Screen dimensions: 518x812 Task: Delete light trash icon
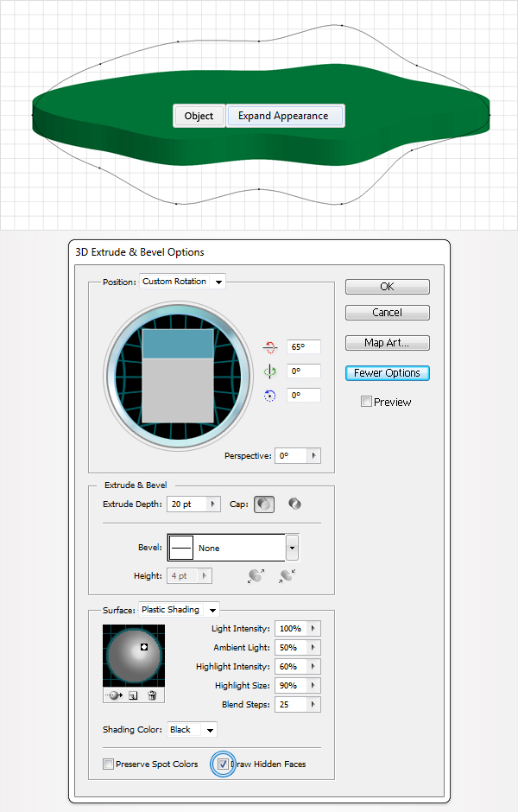(152, 695)
